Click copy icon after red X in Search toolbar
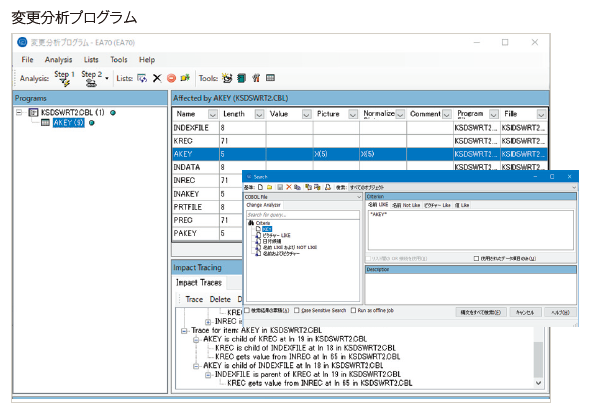 [x=297, y=187]
